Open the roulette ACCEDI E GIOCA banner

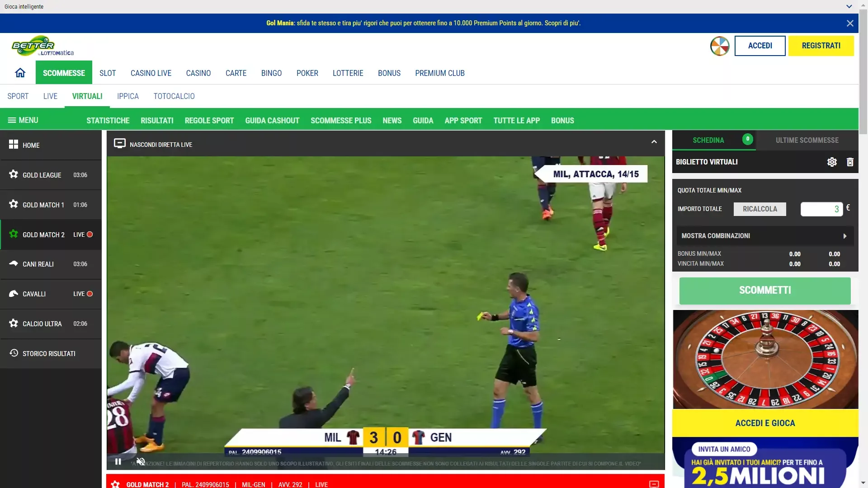[765, 423]
